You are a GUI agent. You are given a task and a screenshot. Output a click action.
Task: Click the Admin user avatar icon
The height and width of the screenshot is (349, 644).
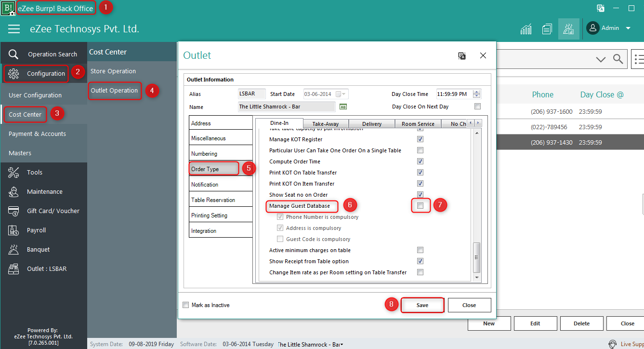click(593, 28)
